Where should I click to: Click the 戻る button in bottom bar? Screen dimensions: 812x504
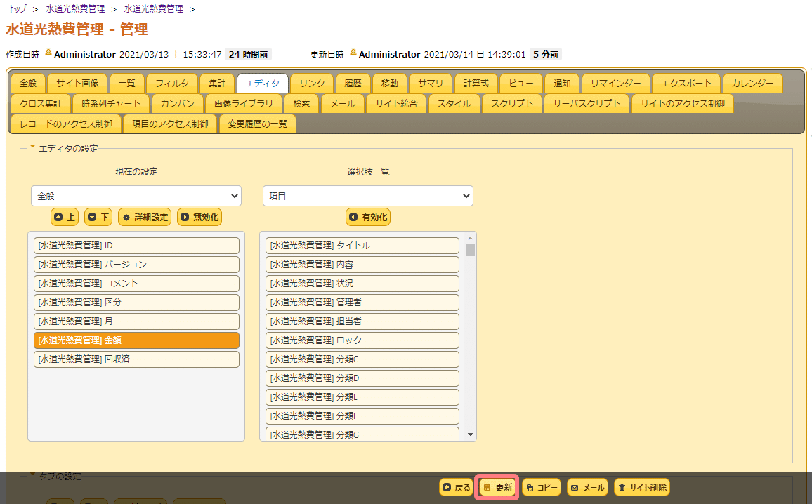[x=457, y=487]
